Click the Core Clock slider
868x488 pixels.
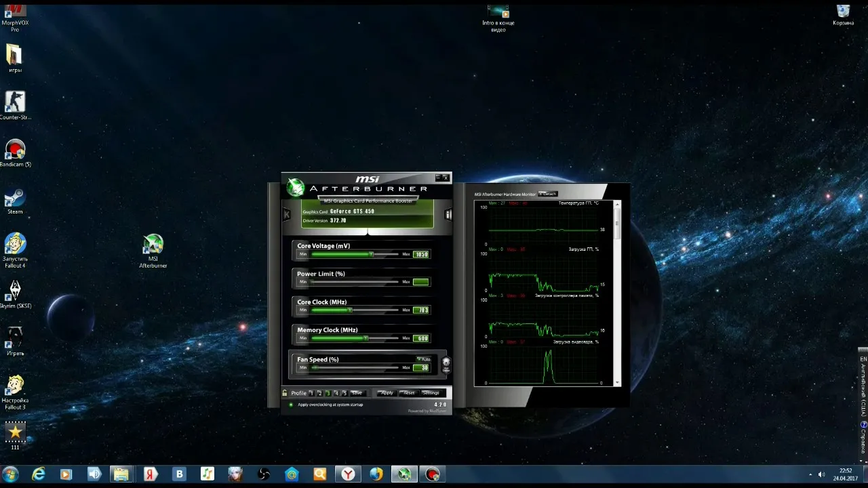354,310
